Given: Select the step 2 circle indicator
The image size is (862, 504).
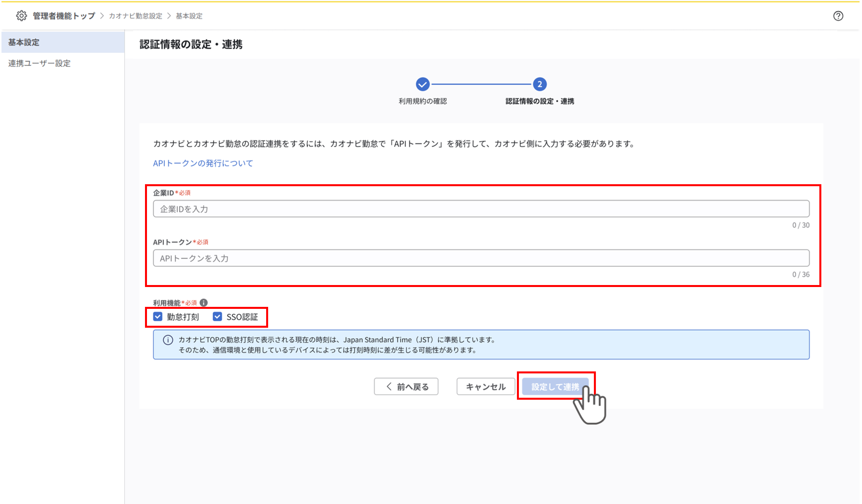Looking at the screenshot, I should (541, 84).
